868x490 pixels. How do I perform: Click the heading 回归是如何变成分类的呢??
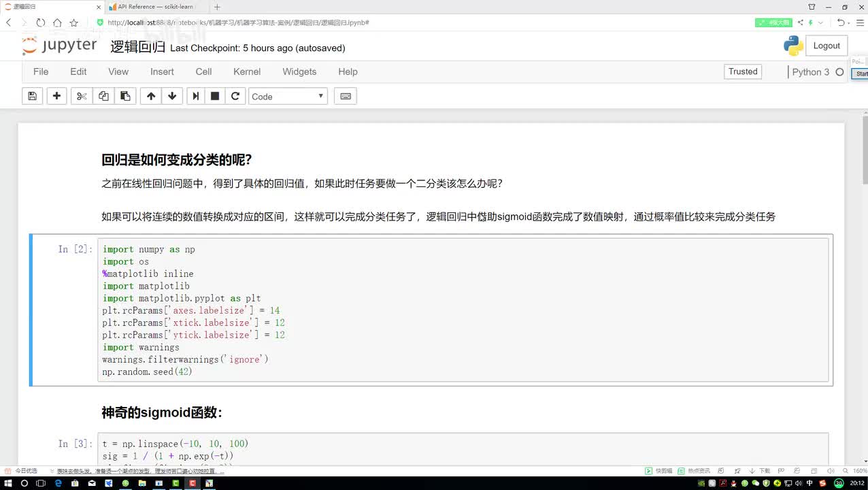pyautogui.click(x=177, y=160)
